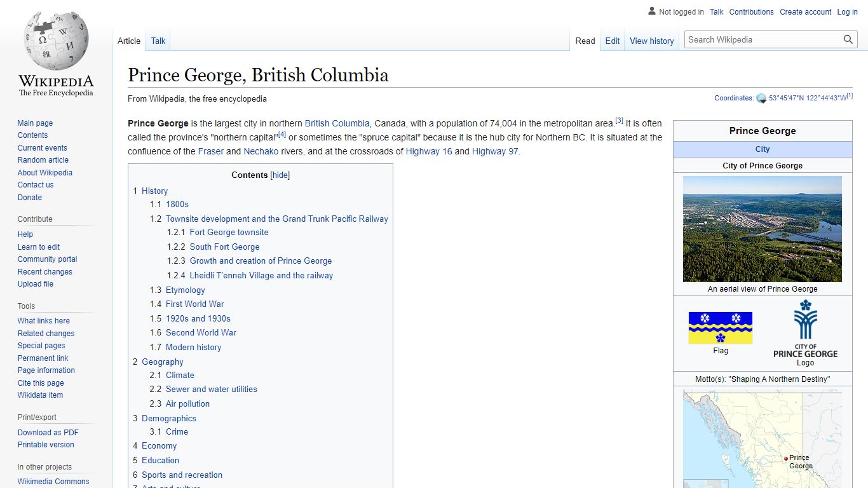Open What links here
This screenshot has height=488, width=868.
coord(44,321)
